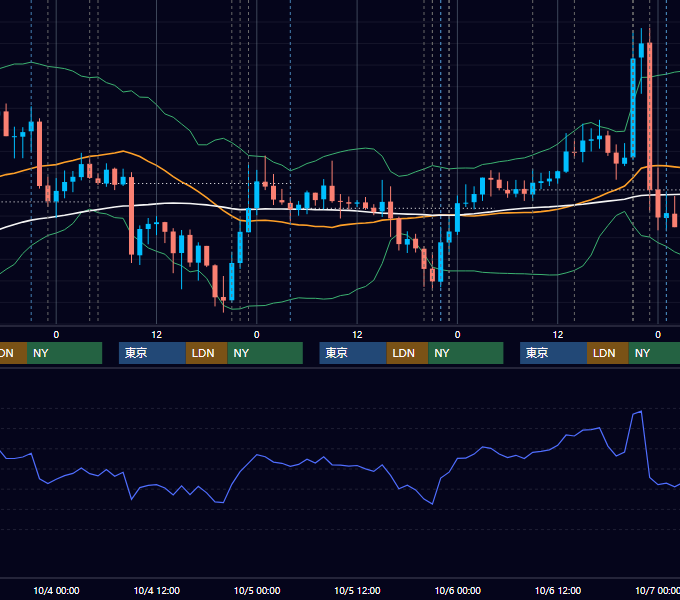
Task: Click the 10/5 12:00 time axis label
Action: pyautogui.click(x=357, y=590)
